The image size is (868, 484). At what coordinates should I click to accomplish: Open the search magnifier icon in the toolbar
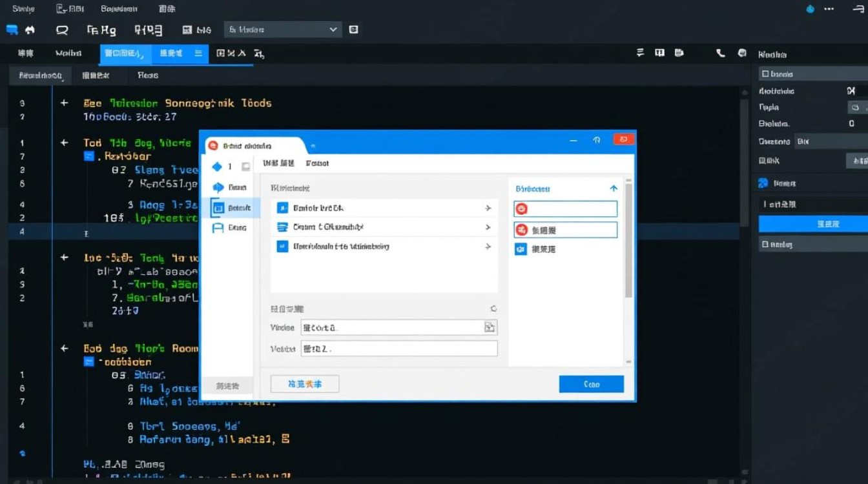click(x=61, y=29)
